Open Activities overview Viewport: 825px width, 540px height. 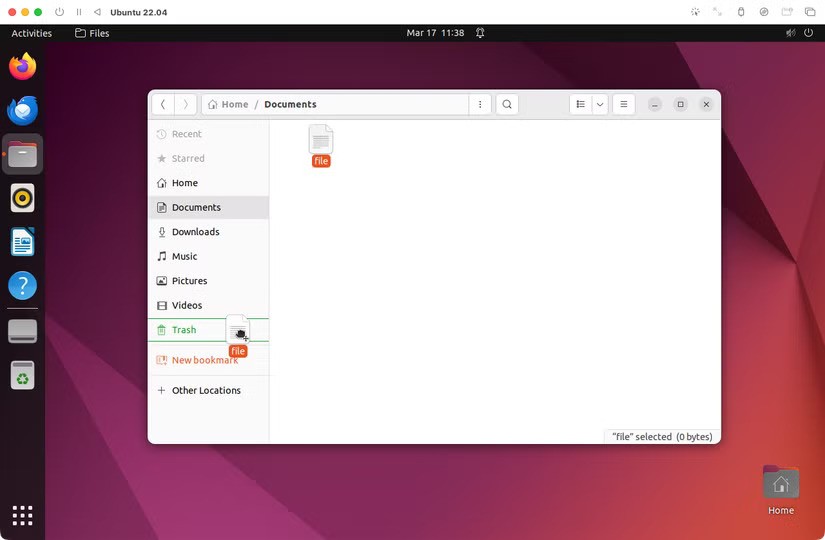point(31,33)
